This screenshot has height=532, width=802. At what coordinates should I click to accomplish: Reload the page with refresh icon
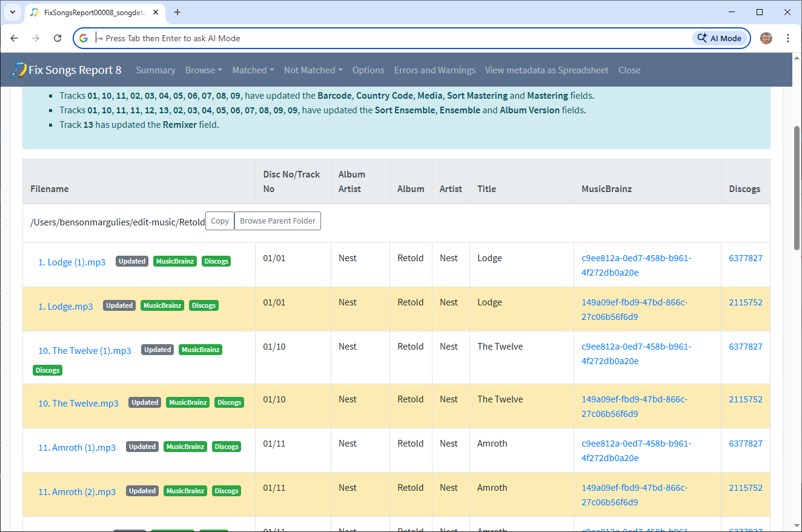58,38
